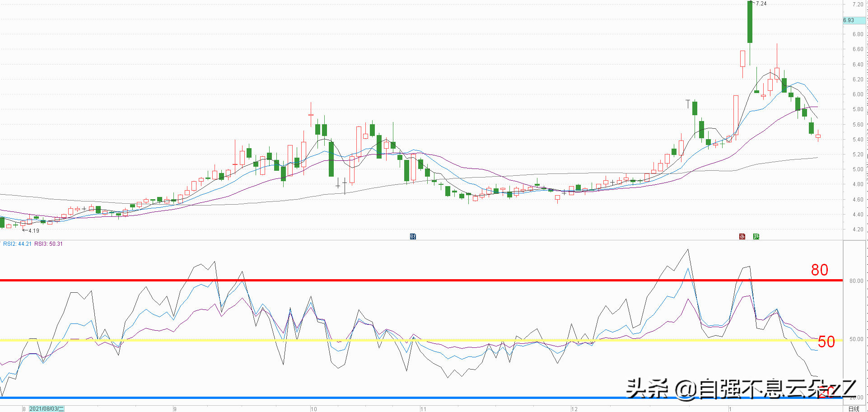Click the 4.19 low price label
The width and height of the screenshot is (868, 412).
point(33,231)
